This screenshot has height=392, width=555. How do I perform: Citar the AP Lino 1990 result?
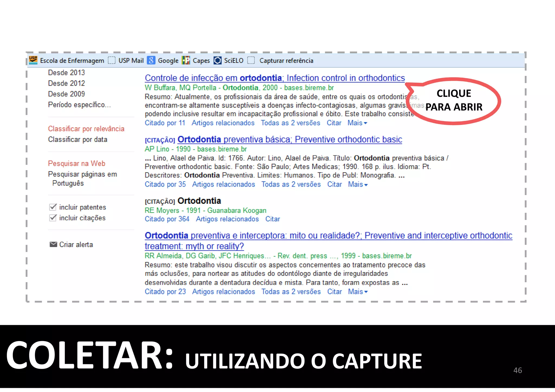click(x=334, y=184)
